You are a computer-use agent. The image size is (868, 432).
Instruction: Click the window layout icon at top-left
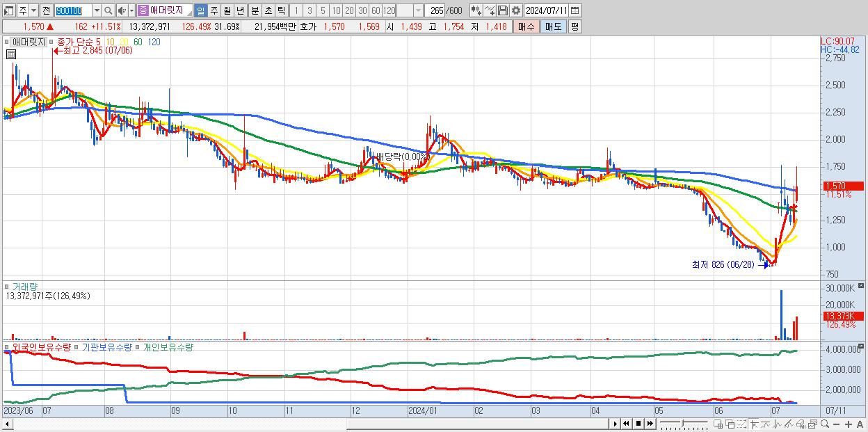coord(8,11)
